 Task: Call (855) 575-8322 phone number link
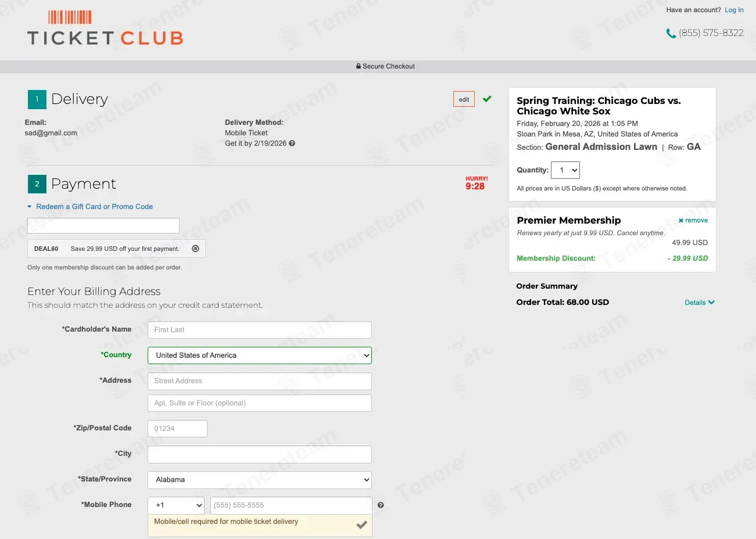pyautogui.click(x=711, y=33)
